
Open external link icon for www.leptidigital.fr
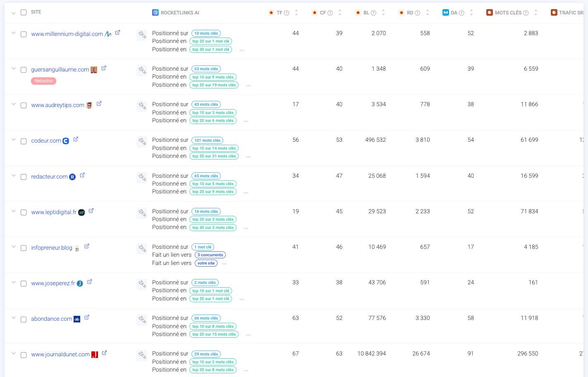(91, 211)
